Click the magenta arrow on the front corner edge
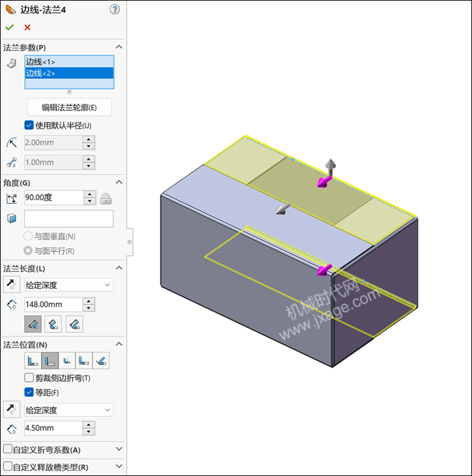 [324, 270]
